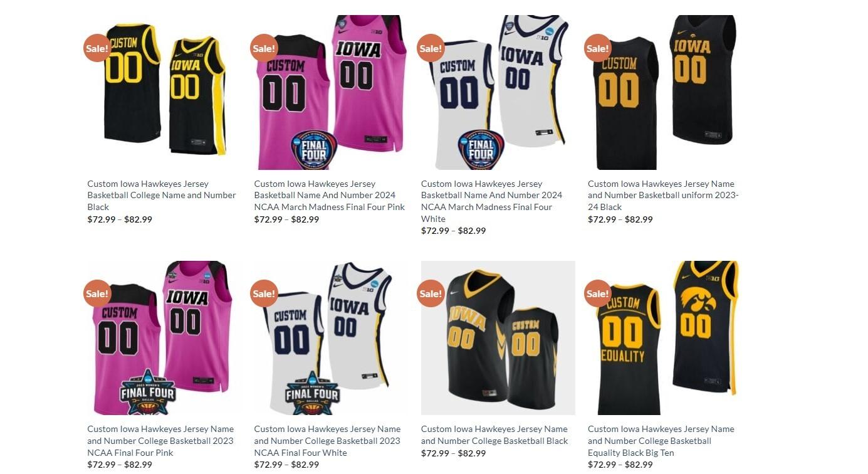Open '2023 NCAA Final Four White' product title
Viewport: 868px width, 474px height.
click(327, 441)
